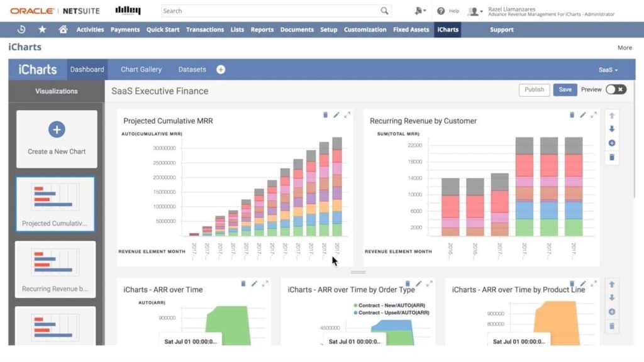Expand the Recurring Revenue by Customer chart

(x=594, y=115)
